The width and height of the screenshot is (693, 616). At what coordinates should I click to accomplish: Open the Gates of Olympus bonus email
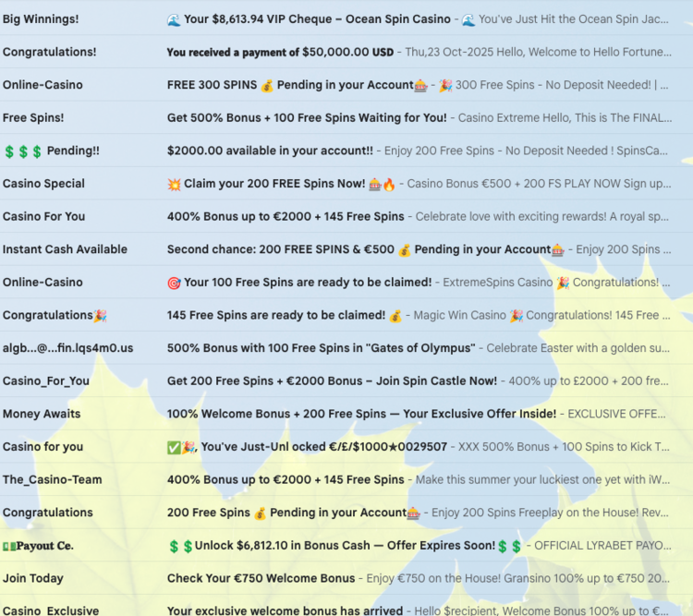click(x=321, y=348)
